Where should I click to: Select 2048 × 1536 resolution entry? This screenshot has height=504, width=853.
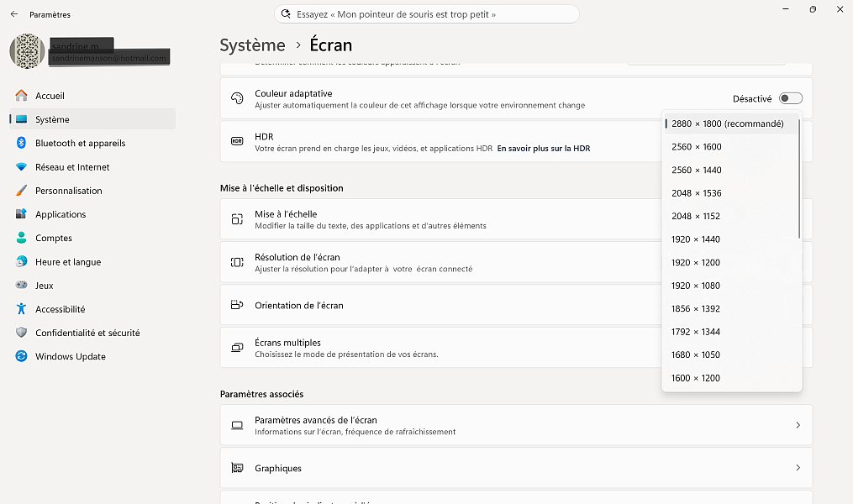(x=732, y=193)
